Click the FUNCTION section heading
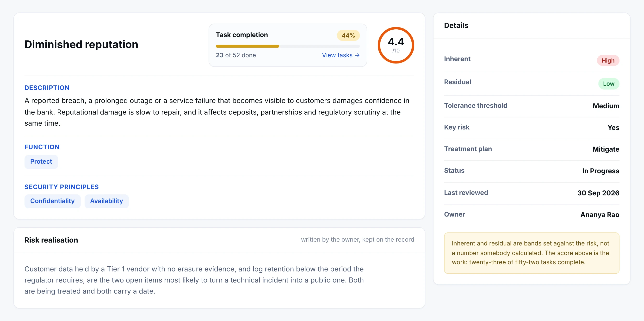644x321 pixels. pyautogui.click(x=42, y=147)
